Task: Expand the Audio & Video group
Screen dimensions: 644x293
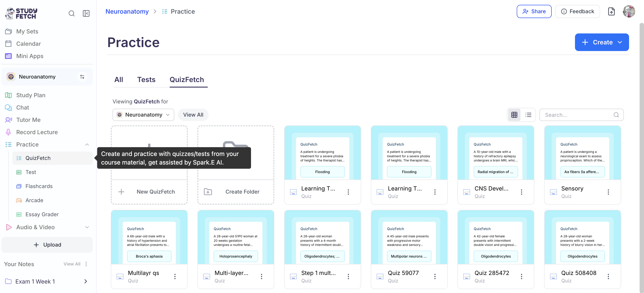Action: pos(87,227)
